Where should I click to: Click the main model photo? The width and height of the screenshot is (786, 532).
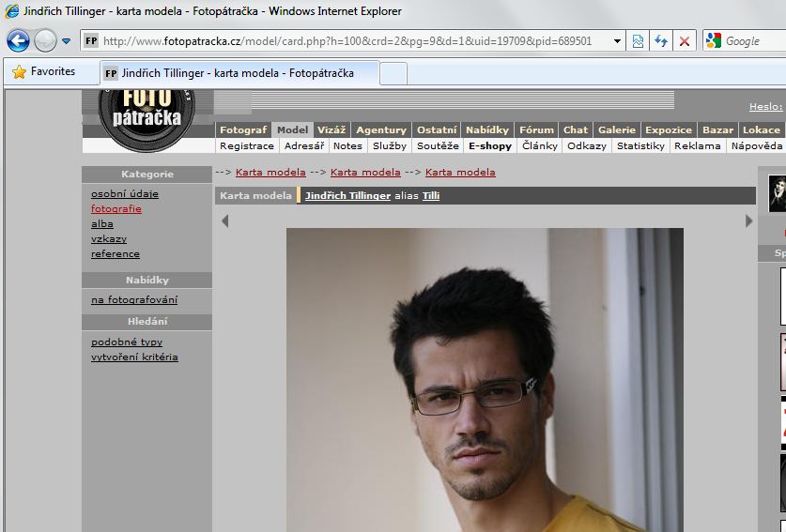[485, 380]
